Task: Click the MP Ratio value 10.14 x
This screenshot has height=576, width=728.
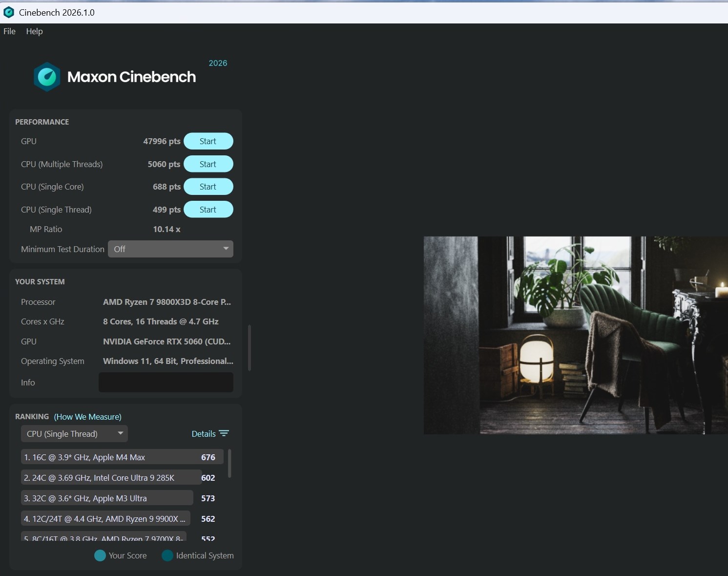Action: [166, 229]
